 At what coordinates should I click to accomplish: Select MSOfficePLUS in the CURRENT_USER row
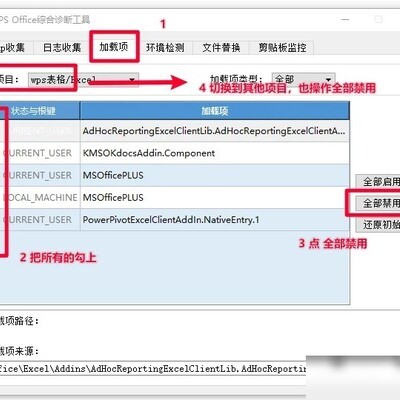click(x=175, y=175)
